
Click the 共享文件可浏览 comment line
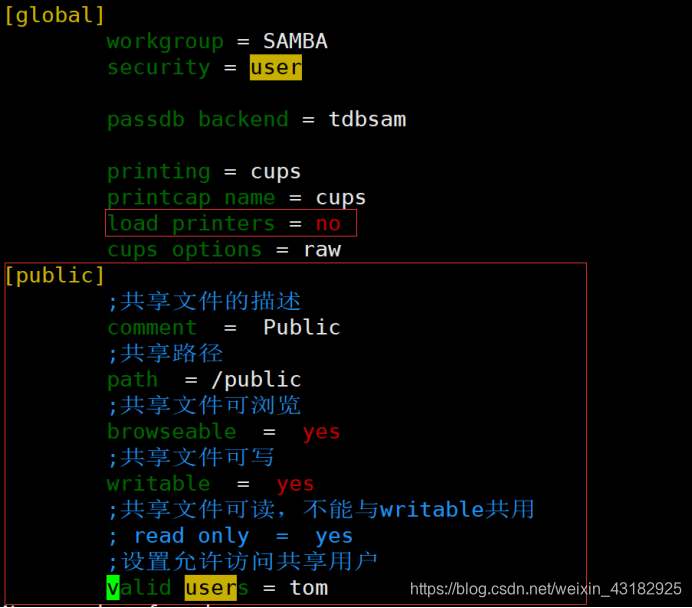(204, 406)
